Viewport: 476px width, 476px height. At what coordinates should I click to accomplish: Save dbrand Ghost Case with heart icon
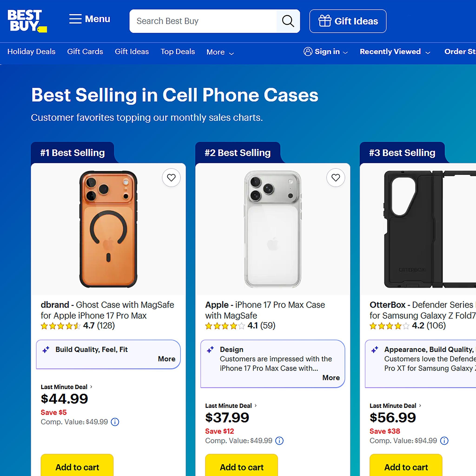click(x=171, y=178)
